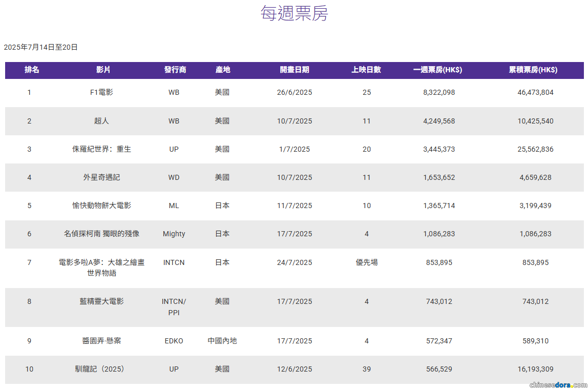Select the 超人 film title
Image resolution: width=588 pixels, height=389 pixels.
pyautogui.click(x=101, y=121)
